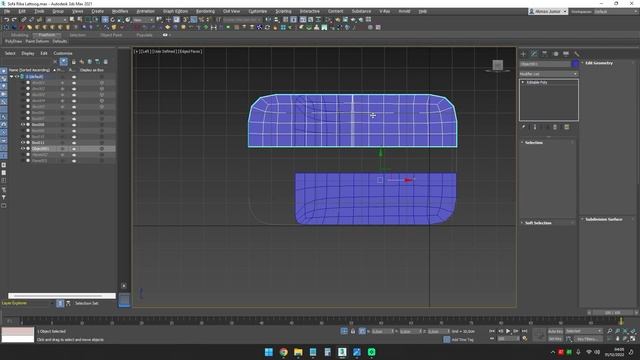Viewport: 640px width, 360px height.
Task: Select the Select and Link tool
Action: [24, 19]
